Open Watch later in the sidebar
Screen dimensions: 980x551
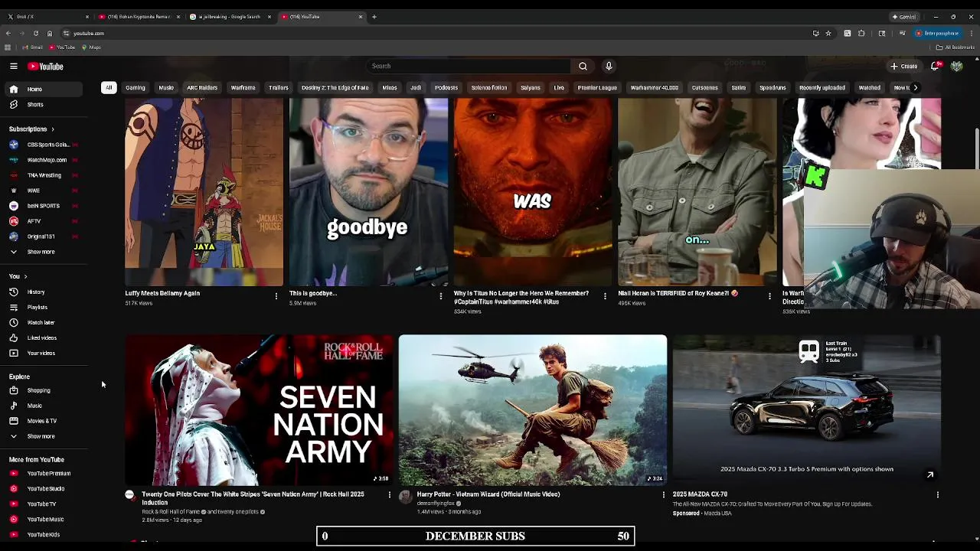tap(41, 322)
